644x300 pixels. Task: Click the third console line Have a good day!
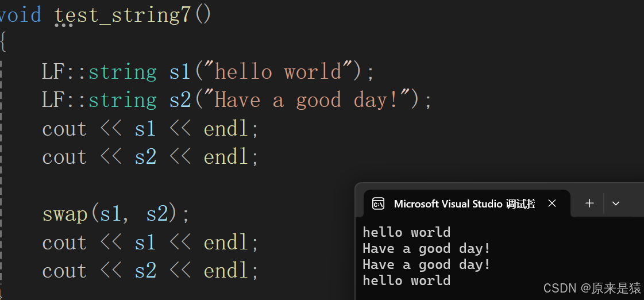click(426, 265)
